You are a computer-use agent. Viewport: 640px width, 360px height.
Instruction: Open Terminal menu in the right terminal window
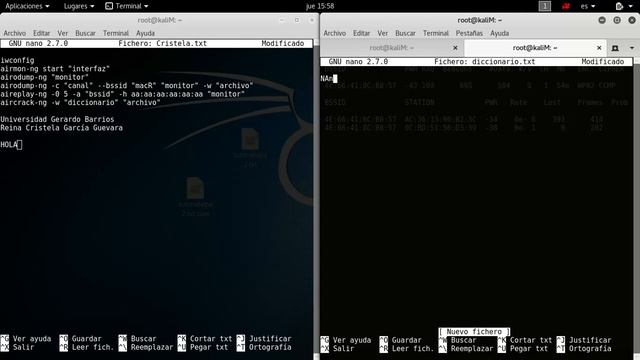click(436, 33)
